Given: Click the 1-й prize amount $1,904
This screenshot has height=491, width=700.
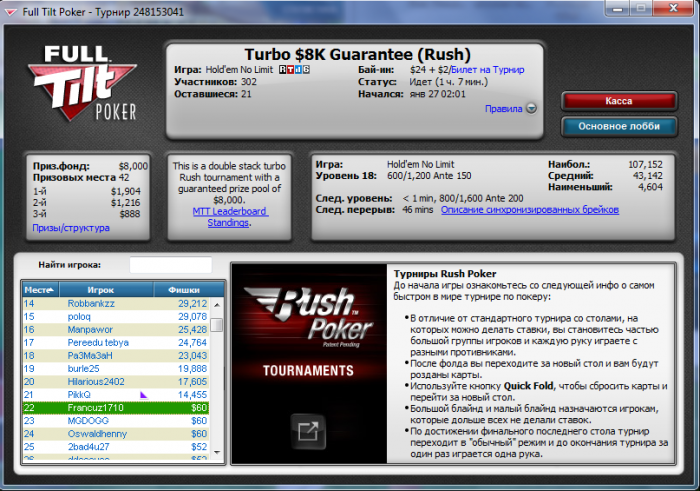Looking at the screenshot, I should coord(125,191).
